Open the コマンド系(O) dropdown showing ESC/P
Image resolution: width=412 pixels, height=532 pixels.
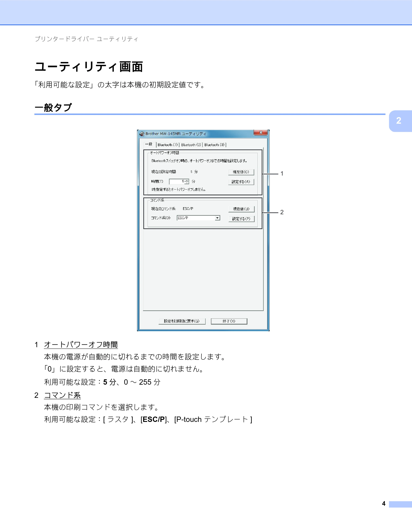tap(198, 218)
